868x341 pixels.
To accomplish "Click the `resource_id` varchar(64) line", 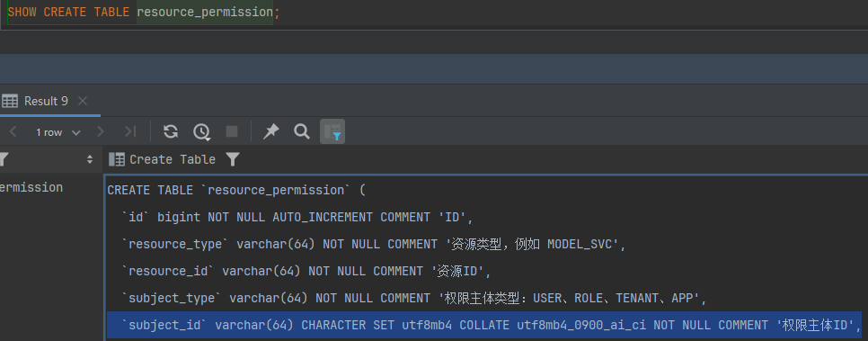I will [306, 271].
